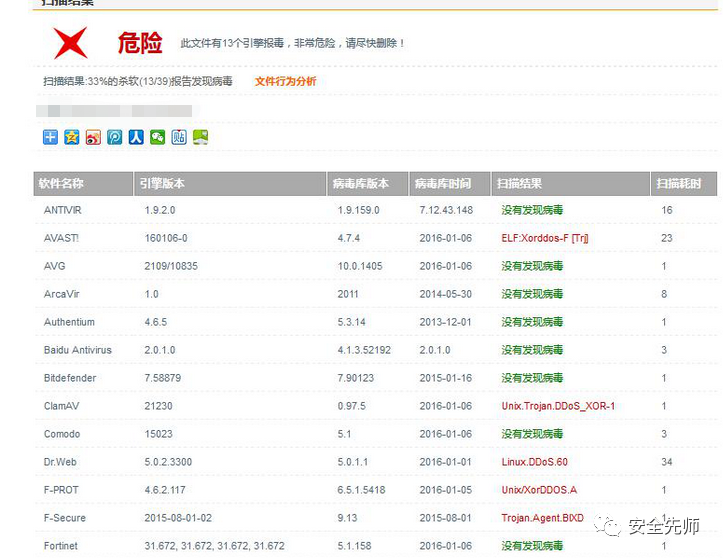723x558 pixels.
Task: Click virus database version 4.1.3.52192
Action: pos(364,350)
